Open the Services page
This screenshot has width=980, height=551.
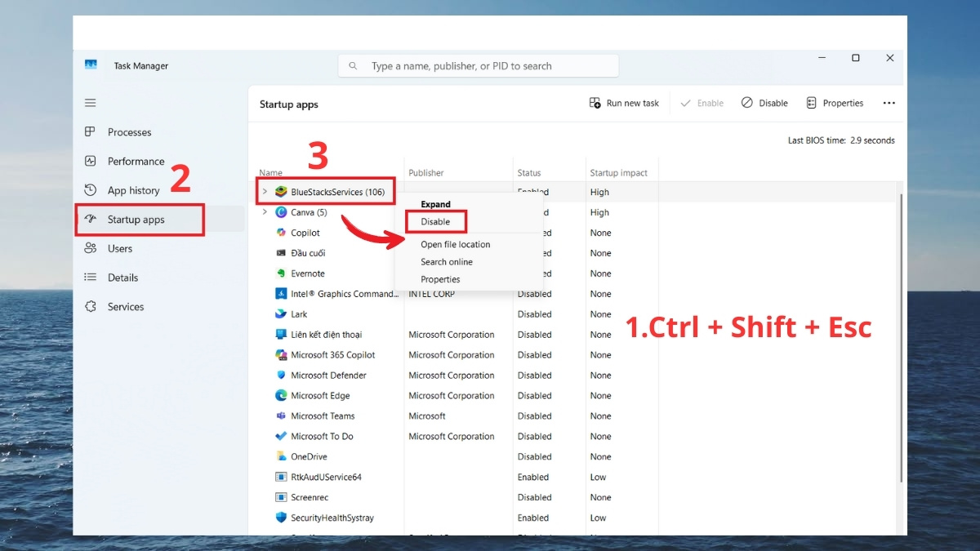point(125,307)
